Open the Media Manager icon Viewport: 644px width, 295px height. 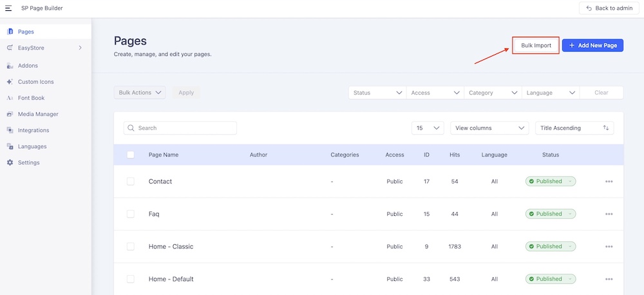click(x=10, y=114)
